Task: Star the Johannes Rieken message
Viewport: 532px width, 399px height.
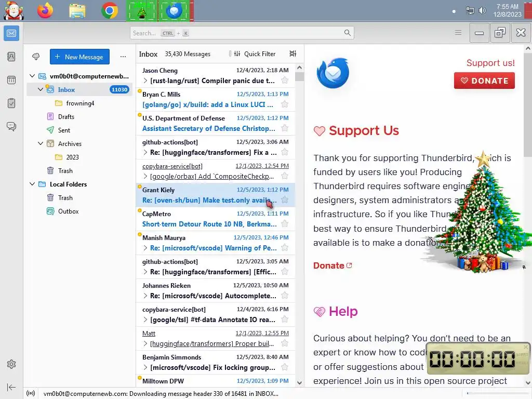Action: (x=285, y=296)
